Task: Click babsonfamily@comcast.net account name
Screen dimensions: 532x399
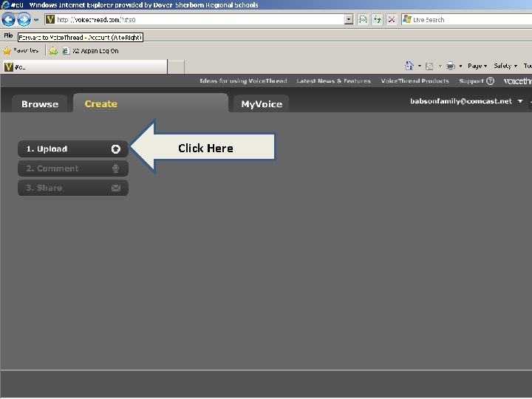Action: click(461, 100)
